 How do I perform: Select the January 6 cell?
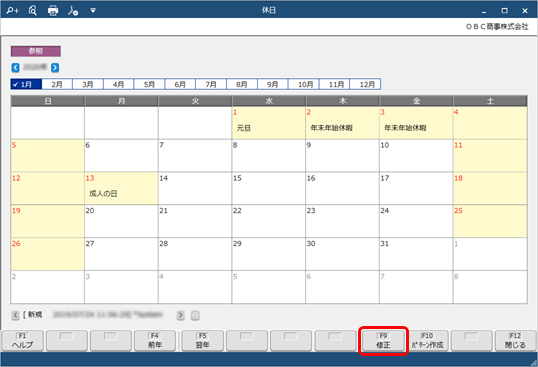[121, 156]
